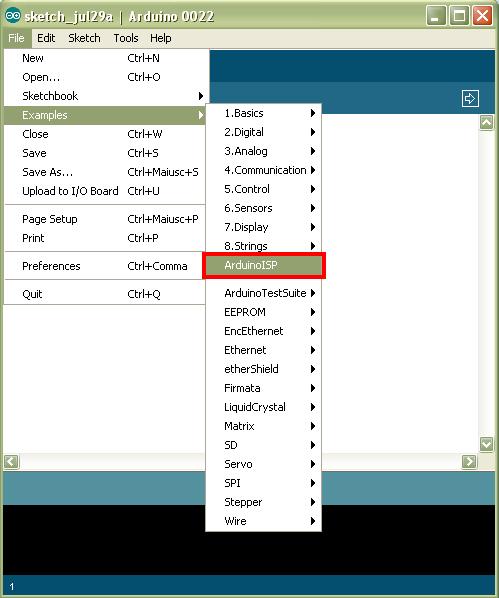Expand the SD examples submenu
Screen dimensions: 499x598
tap(264, 445)
